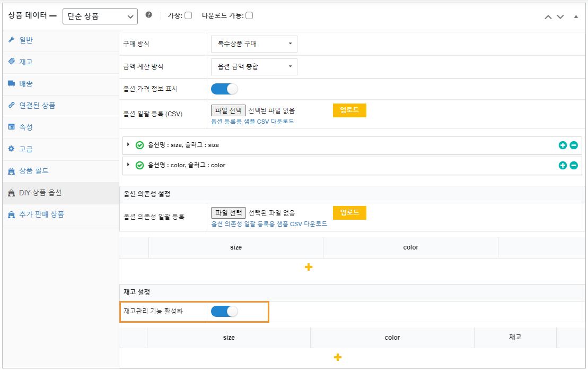Screen dimensions: 588x370
Task: Disable the 재고관리 기능 활성화 toggle
Action: pyautogui.click(x=224, y=312)
